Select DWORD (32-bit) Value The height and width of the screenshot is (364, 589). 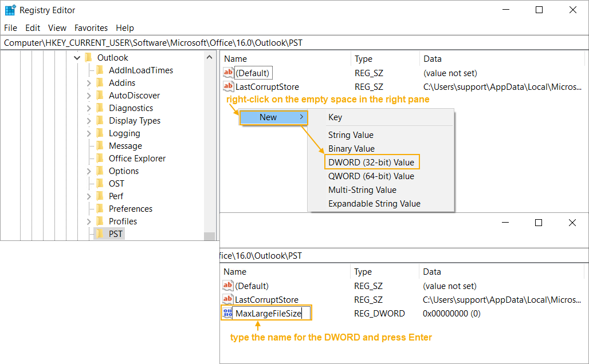[371, 162]
